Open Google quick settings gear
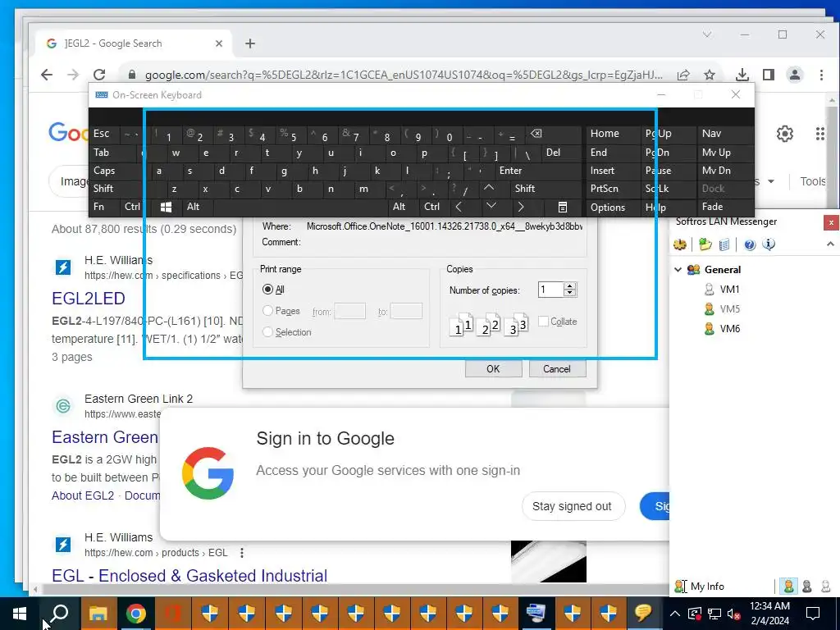The height and width of the screenshot is (630, 840). tap(785, 134)
